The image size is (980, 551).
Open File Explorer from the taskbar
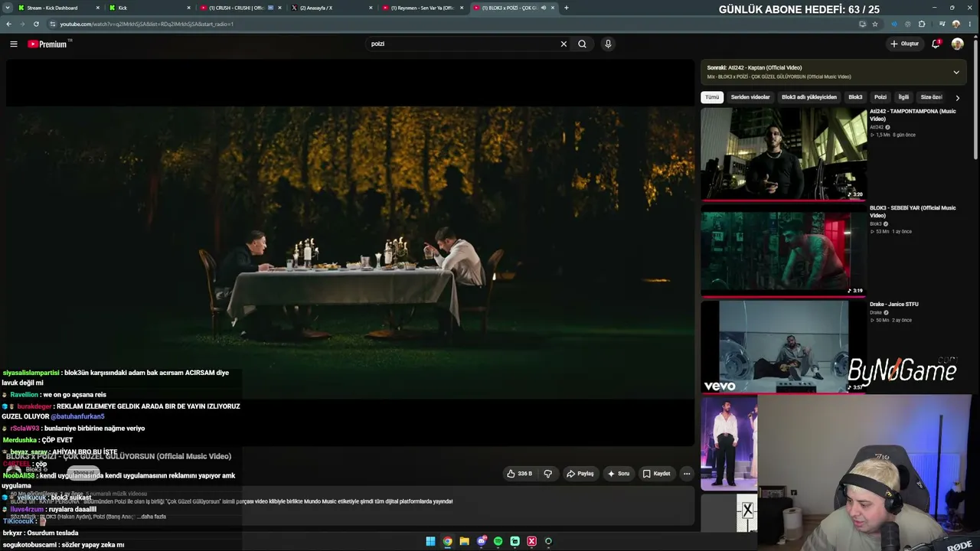tap(464, 542)
